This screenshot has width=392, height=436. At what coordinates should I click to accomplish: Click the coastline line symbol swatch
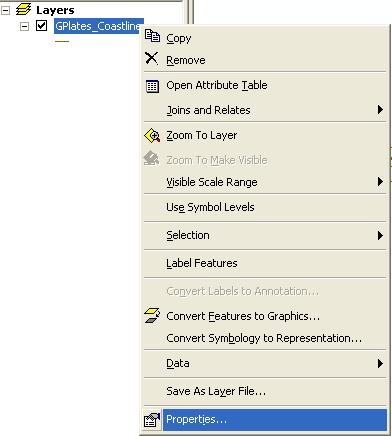pos(62,41)
